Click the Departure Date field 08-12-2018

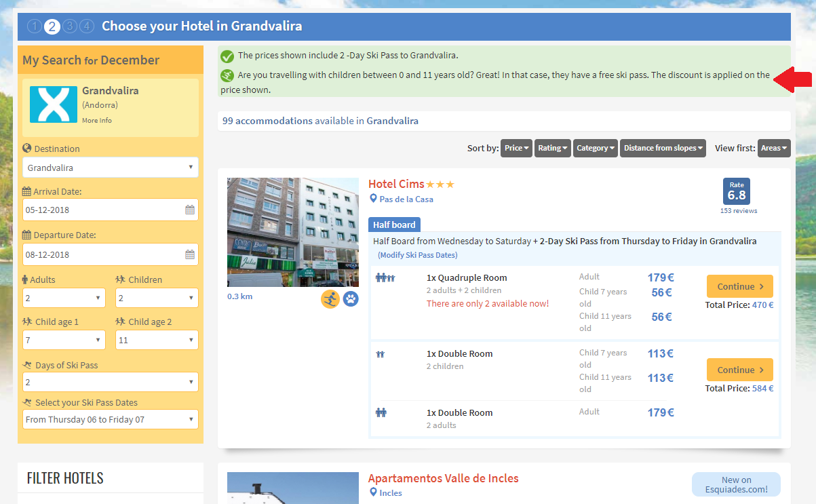point(111,254)
